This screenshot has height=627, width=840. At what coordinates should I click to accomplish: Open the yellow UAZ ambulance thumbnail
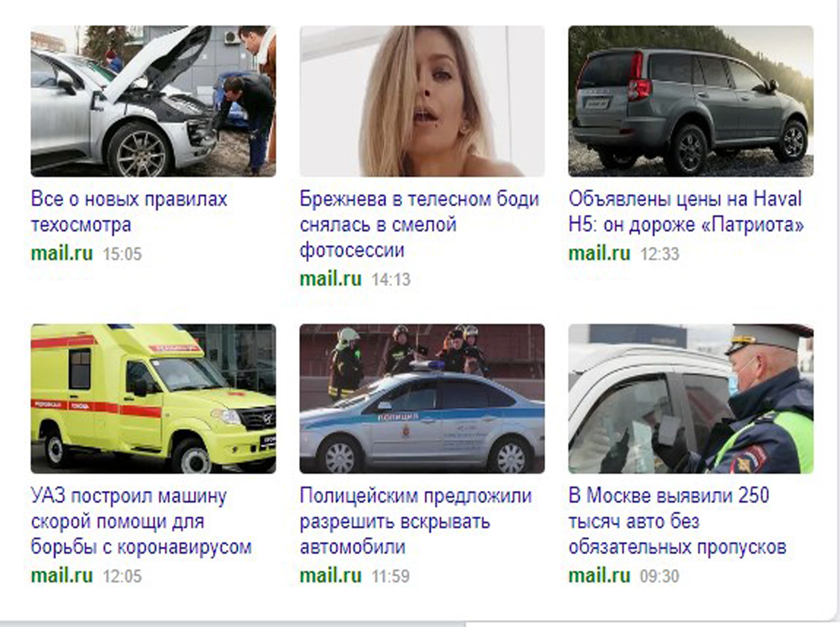pyautogui.click(x=153, y=399)
